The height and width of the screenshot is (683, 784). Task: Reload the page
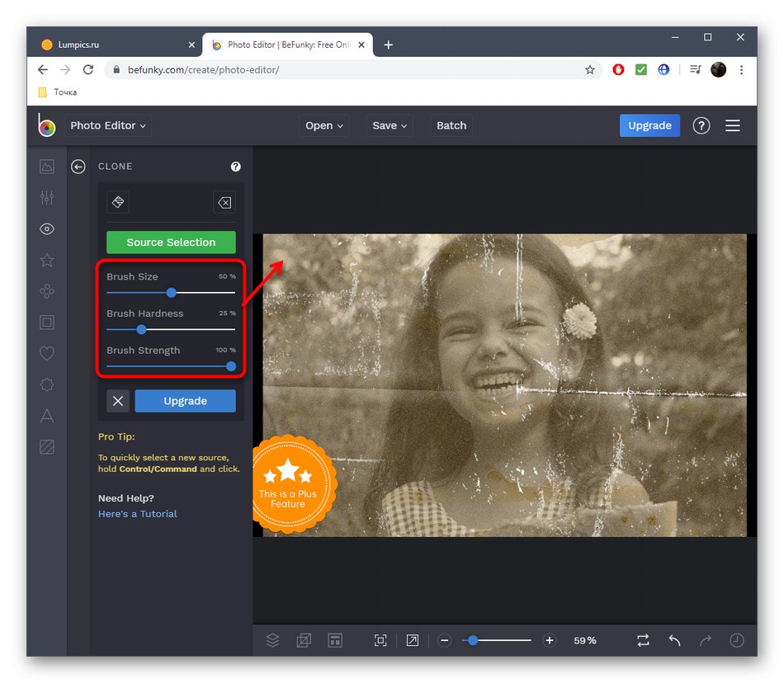coord(88,69)
